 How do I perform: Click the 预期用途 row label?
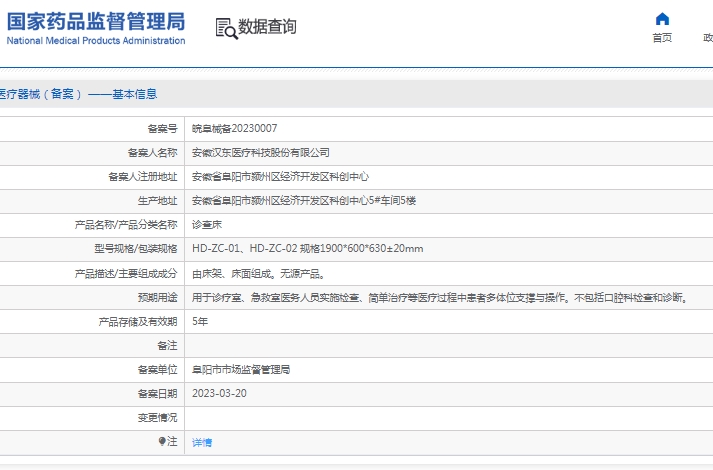click(157, 298)
